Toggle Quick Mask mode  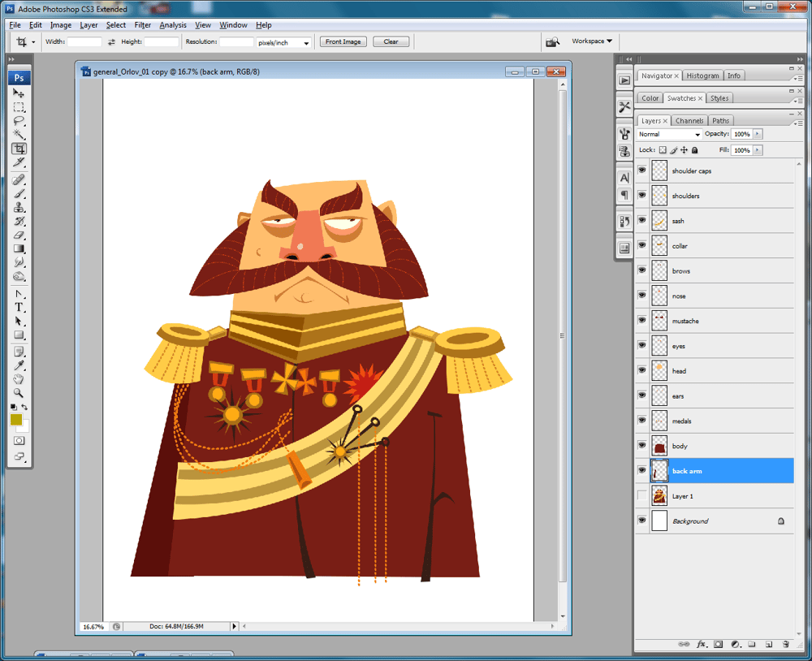[x=19, y=441]
